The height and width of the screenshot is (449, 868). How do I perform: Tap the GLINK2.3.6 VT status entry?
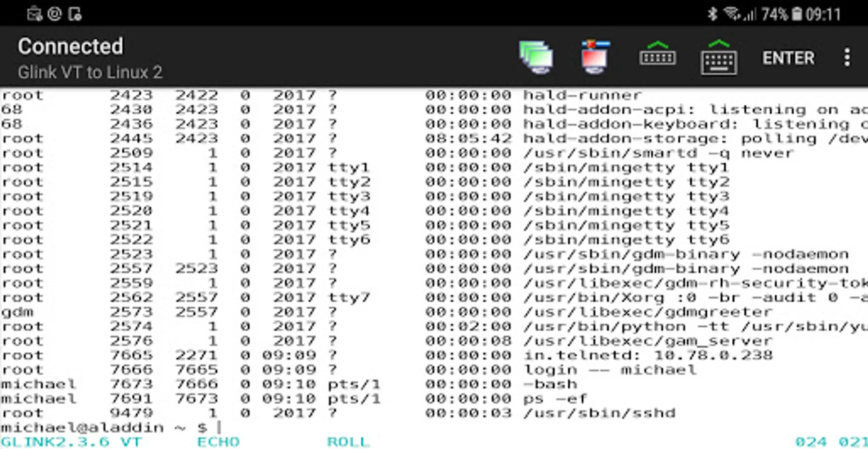tap(71, 442)
